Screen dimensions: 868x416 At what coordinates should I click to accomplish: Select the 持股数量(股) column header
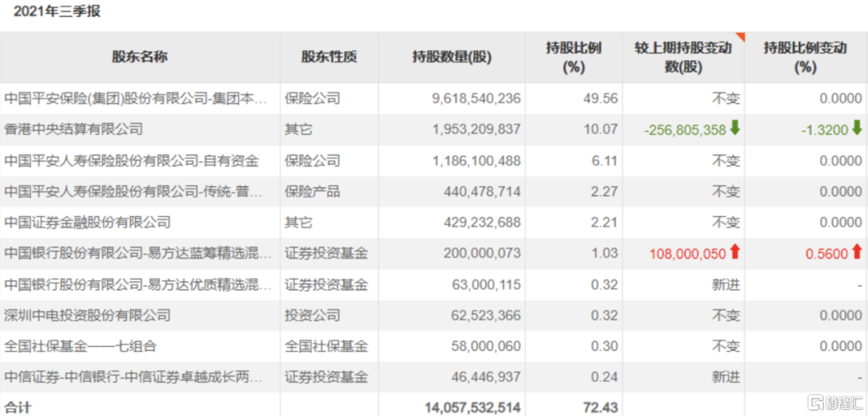click(x=452, y=58)
